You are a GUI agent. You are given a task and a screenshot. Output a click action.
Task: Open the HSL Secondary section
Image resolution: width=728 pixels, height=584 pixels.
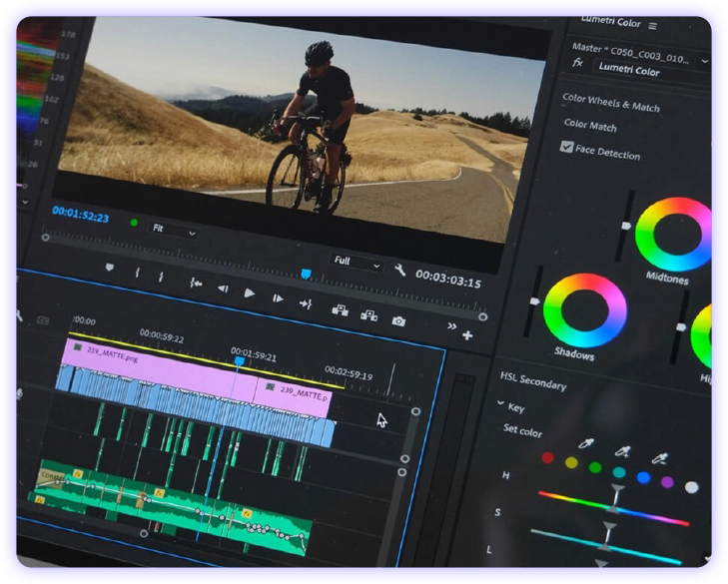532,381
